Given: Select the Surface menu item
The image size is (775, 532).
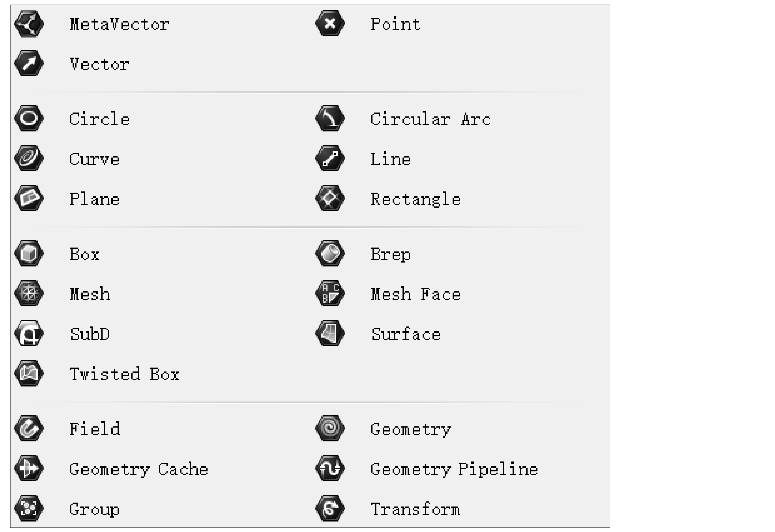Looking at the screenshot, I should [x=378, y=334].
